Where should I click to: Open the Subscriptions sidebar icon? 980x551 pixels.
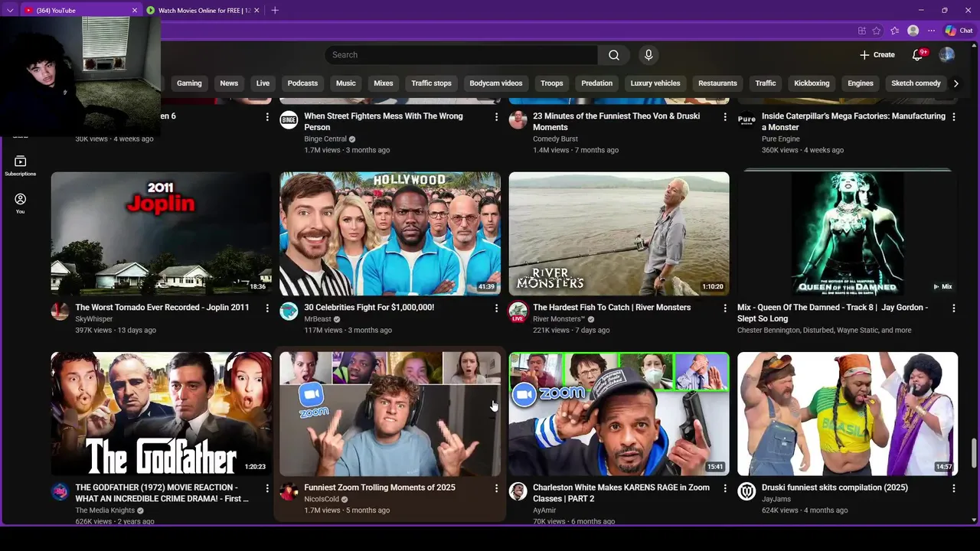pos(21,165)
